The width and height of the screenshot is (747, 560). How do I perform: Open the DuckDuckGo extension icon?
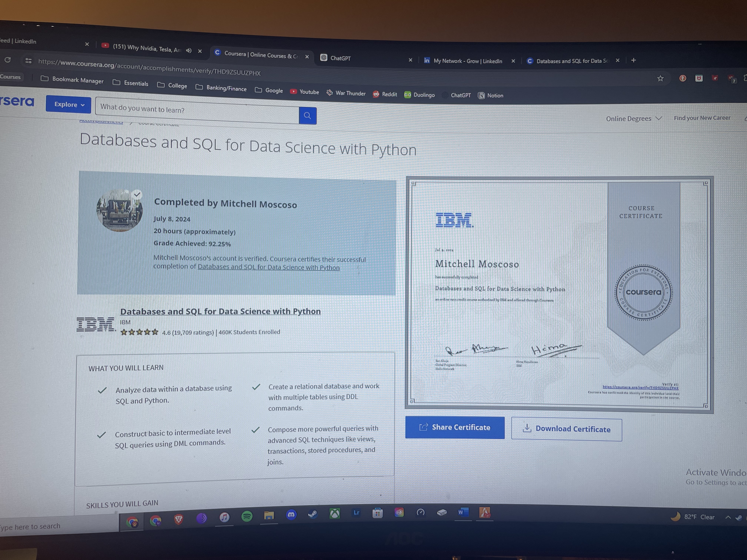683,78
